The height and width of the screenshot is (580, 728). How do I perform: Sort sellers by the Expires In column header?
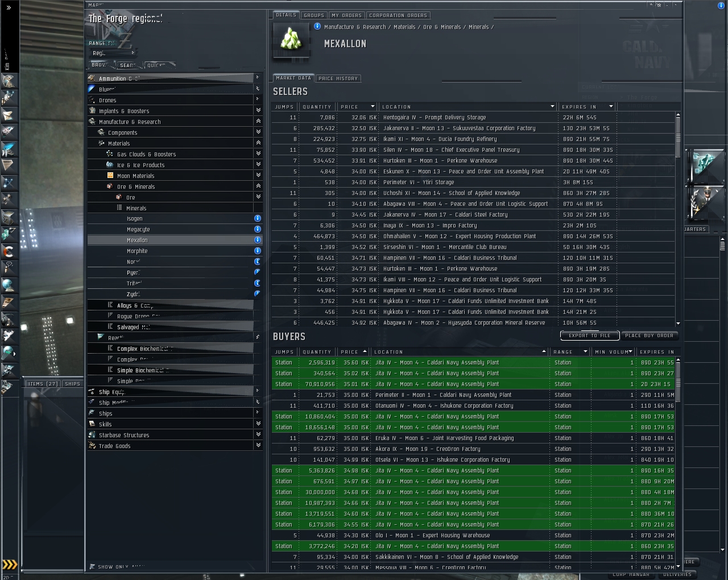coord(588,106)
